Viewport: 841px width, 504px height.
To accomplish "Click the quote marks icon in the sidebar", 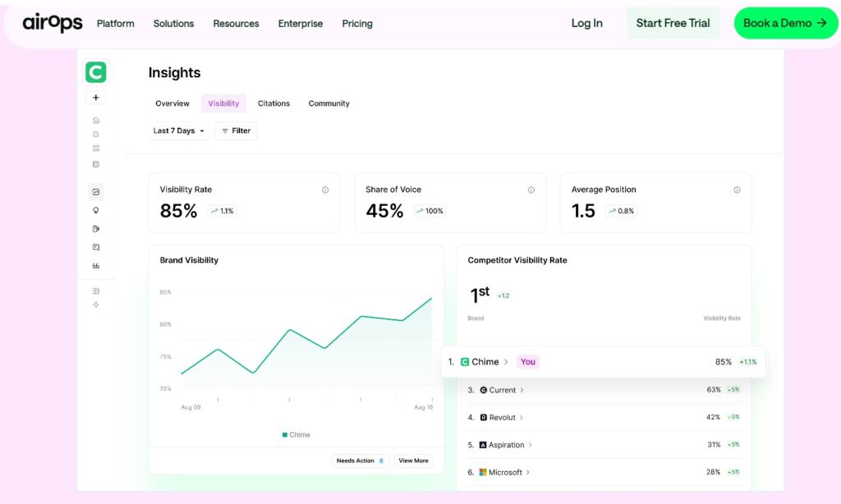I will click(96, 266).
